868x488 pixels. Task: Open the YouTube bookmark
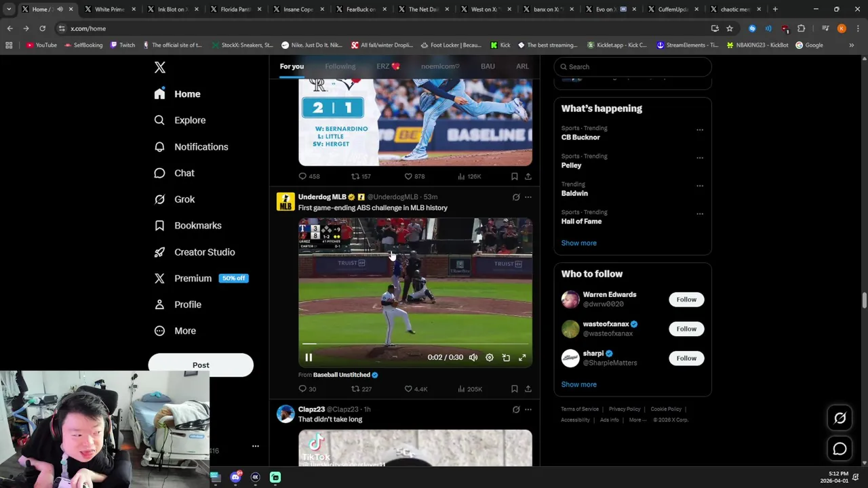click(x=41, y=45)
